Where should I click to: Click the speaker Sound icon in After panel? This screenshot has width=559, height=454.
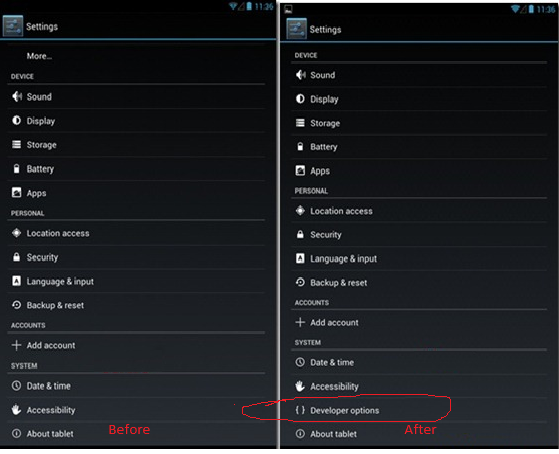click(301, 75)
